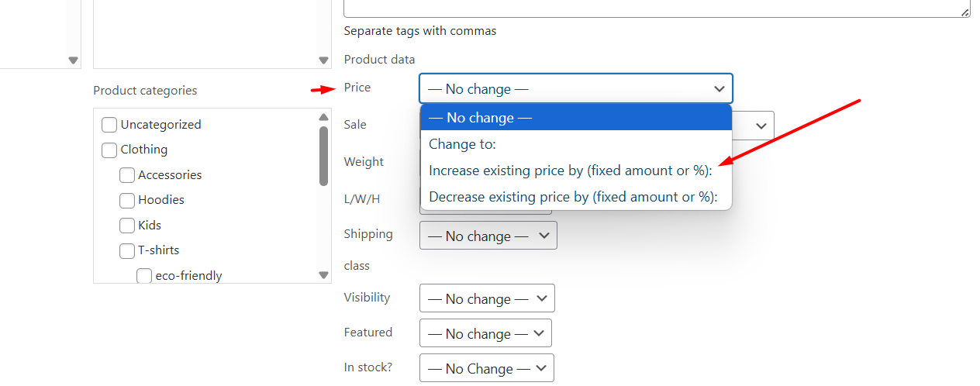Enable the Kids category checkbox
The width and height of the screenshot is (980, 386).
(x=127, y=226)
